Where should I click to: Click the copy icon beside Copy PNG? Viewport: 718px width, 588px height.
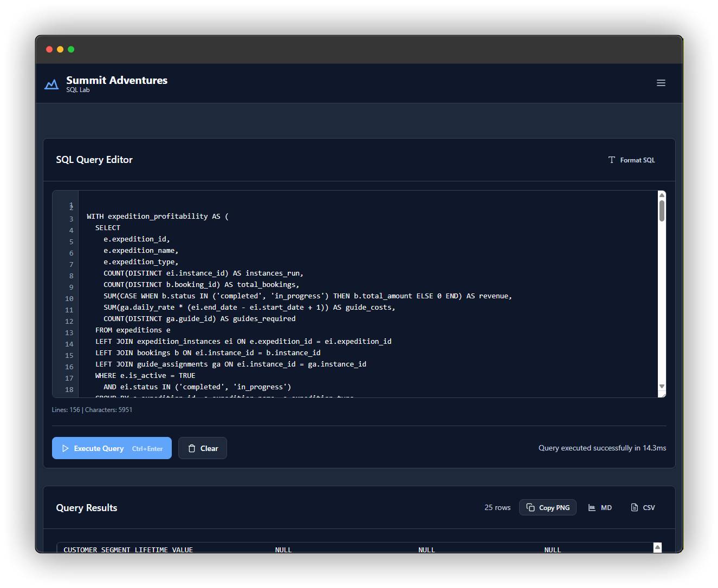tap(530, 507)
